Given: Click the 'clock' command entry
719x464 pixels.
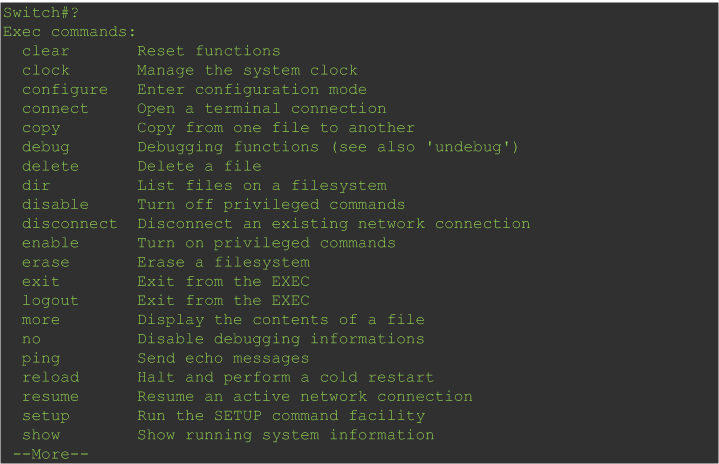Looking at the screenshot, I should [x=46, y=70].
